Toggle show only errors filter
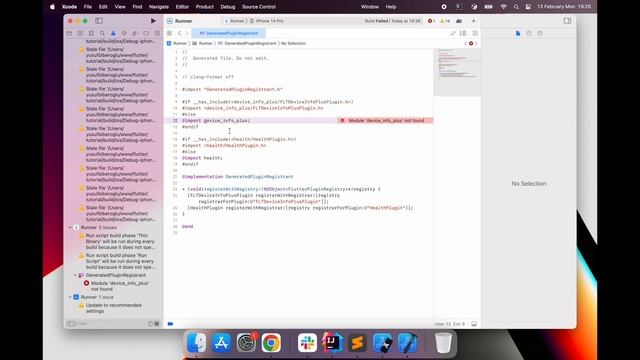The width and height of the screenshot is (640, 360). 157,323
